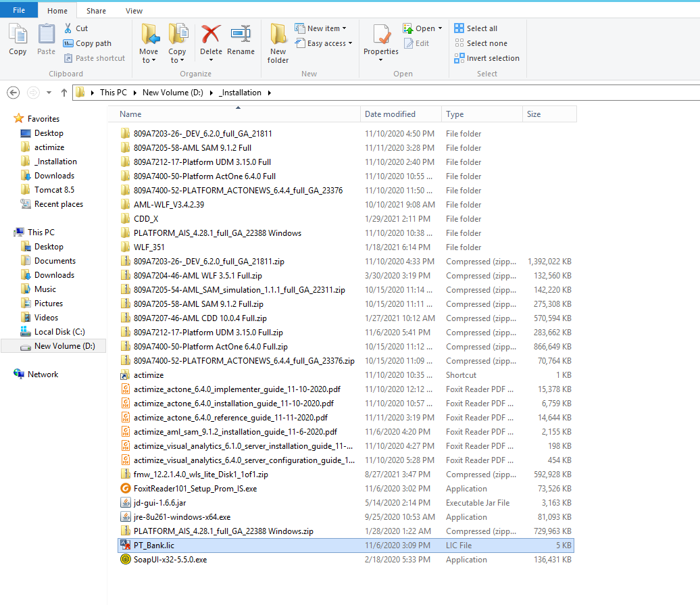The image size is (700, 605).
Task: Click the Invert selection icon
Action: (459, 58)
